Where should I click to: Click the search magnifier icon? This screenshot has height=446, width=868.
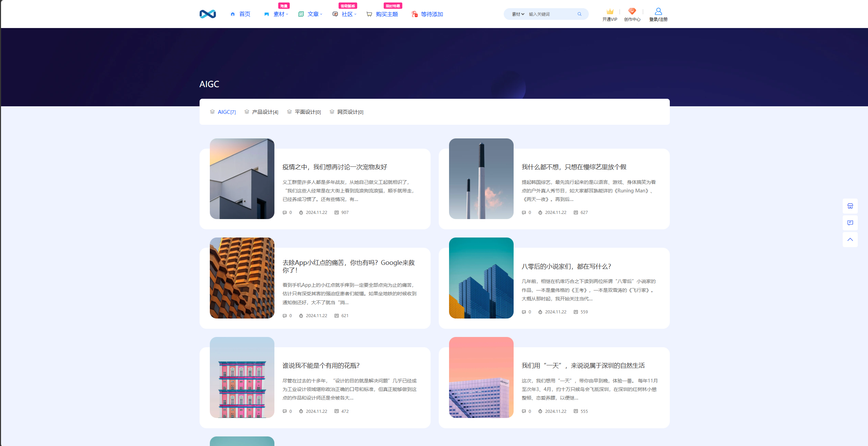(x=580, y=14)
